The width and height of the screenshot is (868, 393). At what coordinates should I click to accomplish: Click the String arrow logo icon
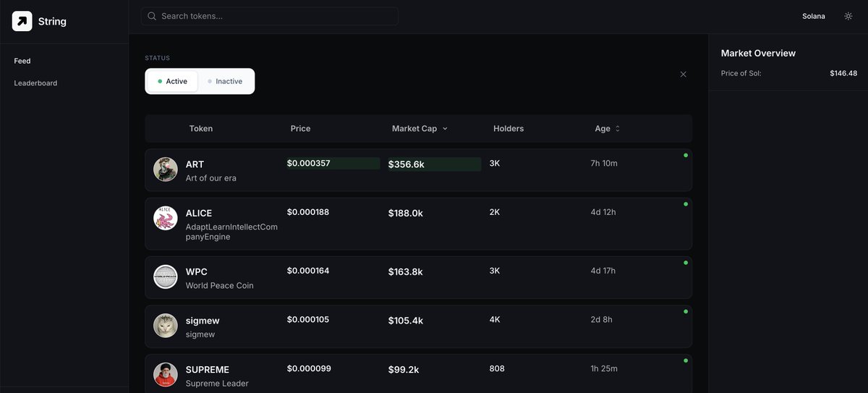tap(22, 21)
